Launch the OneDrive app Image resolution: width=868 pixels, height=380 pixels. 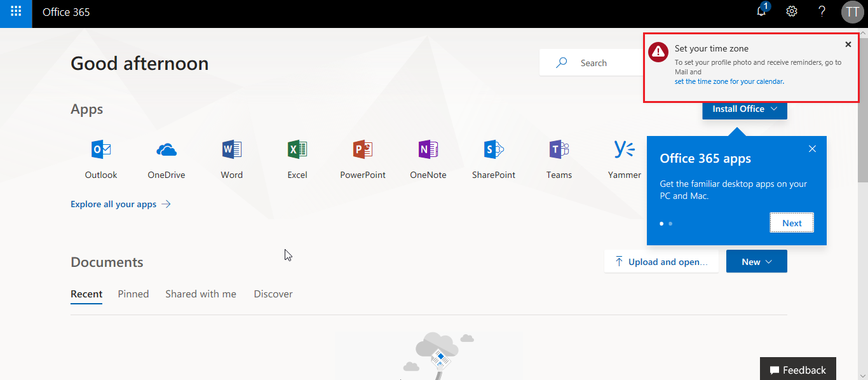(166, 159)
